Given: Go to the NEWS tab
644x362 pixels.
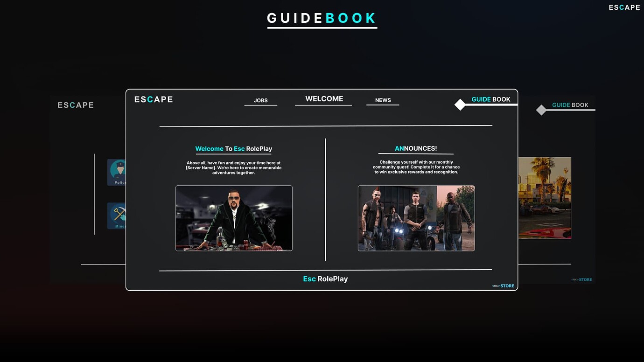Looking at the screenshot, I should click(x=383, y=100).
